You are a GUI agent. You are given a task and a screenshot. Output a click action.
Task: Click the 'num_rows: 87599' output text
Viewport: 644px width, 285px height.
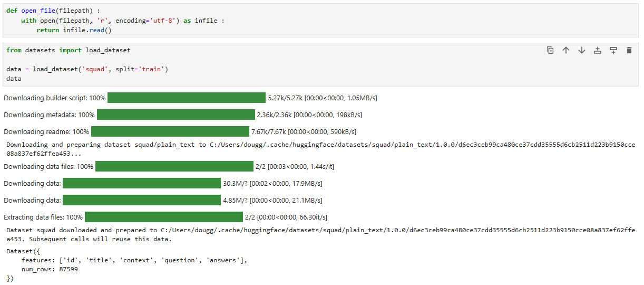[x=50, y=269]
